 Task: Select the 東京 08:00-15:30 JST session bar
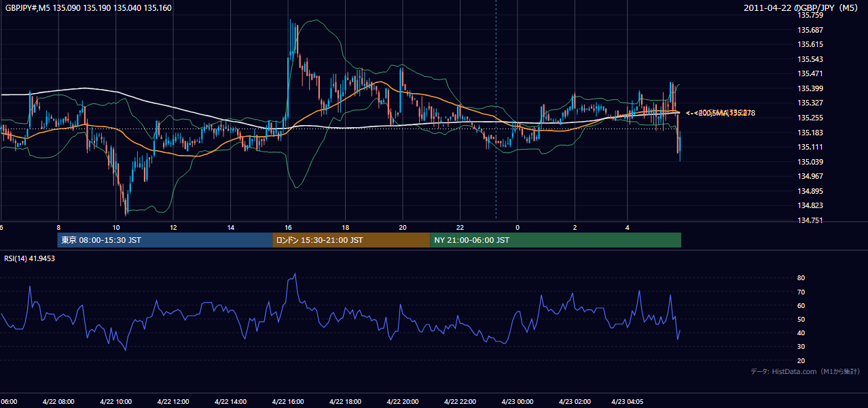[x=165, y=240]
